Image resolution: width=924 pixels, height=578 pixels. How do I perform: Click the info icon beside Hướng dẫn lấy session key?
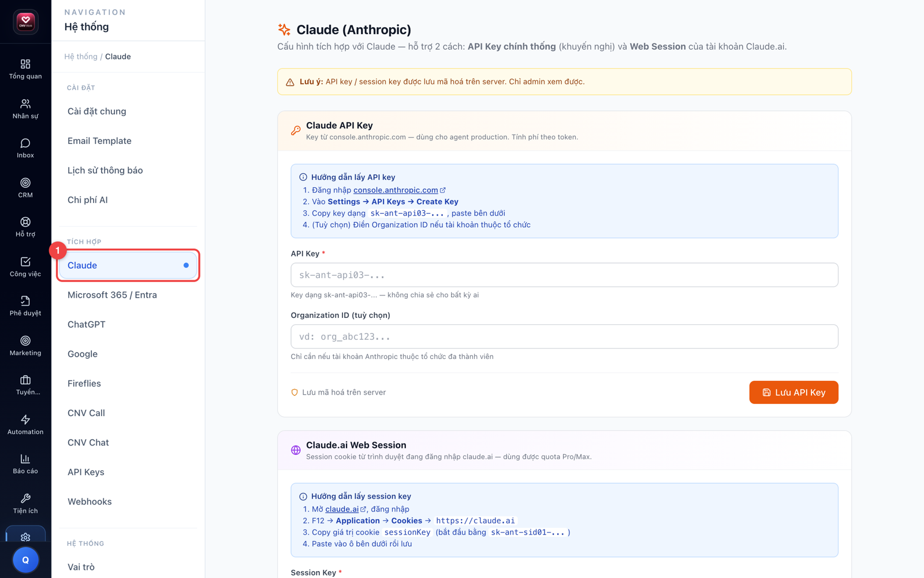[303, 497]
